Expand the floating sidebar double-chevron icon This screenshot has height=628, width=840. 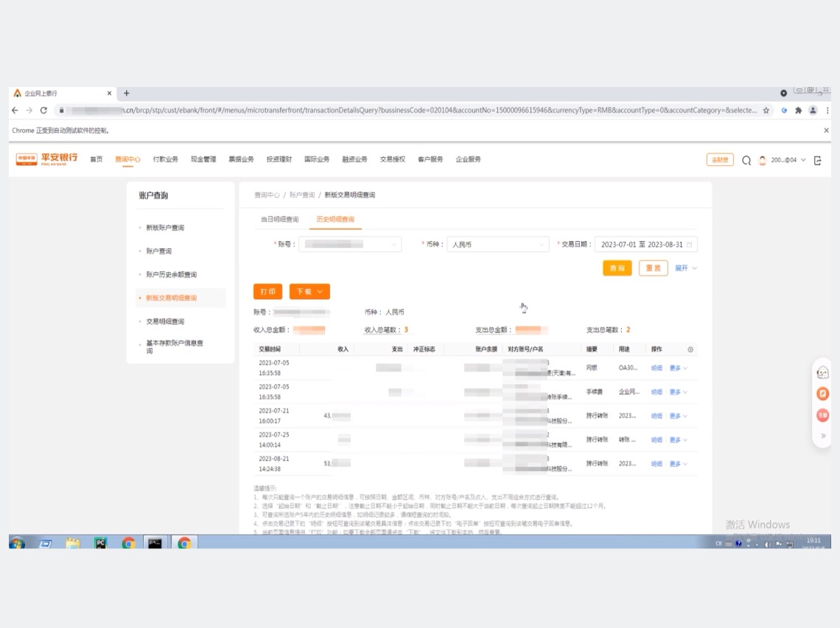(823, 436)
